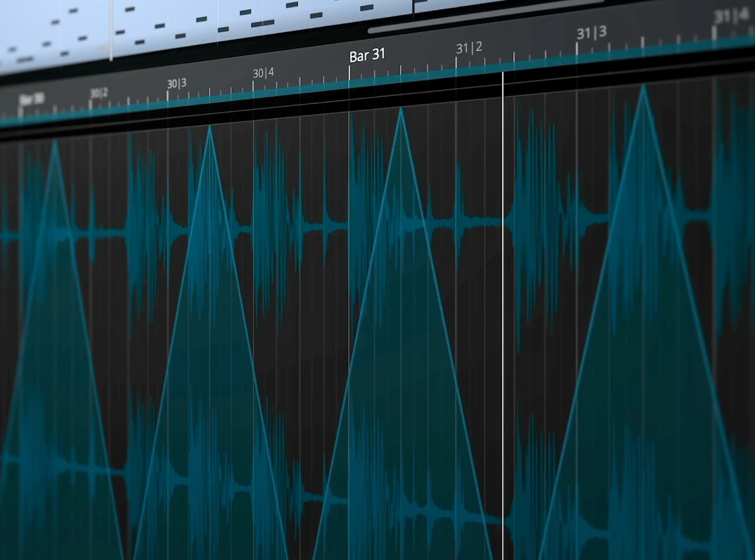This screenshot has height=560, width=755.
Task: Click the Bar 31 ruler marker
Action: 367,55
